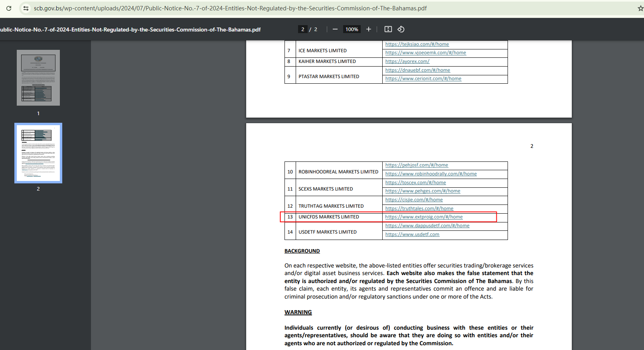Edit the current page number field
The width and height of the screenshot is (644, 350).
[303, 29]
